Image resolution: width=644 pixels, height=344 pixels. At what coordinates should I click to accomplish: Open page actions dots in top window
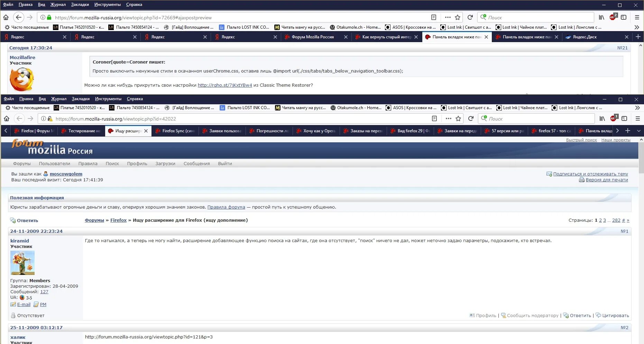point(448,17)
